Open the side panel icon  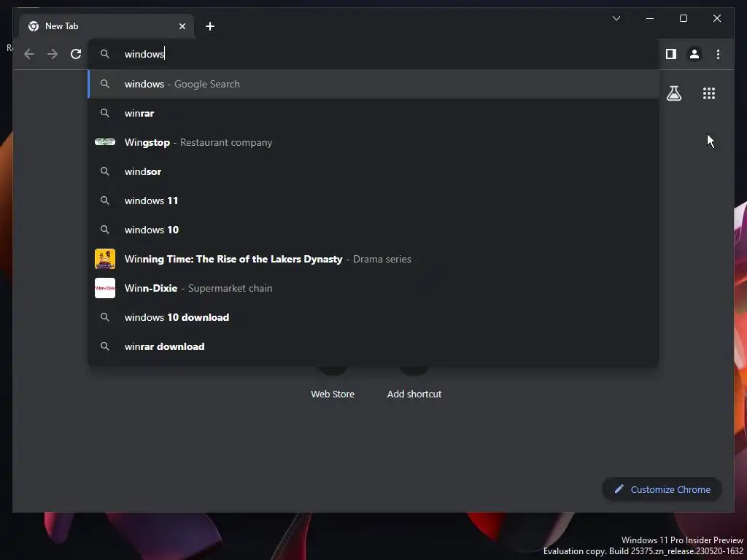coord(671,54)
